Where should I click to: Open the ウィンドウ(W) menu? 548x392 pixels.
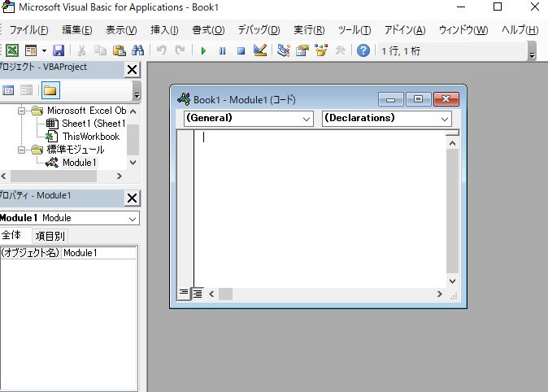pyautogui.click(x=463, y=30)
